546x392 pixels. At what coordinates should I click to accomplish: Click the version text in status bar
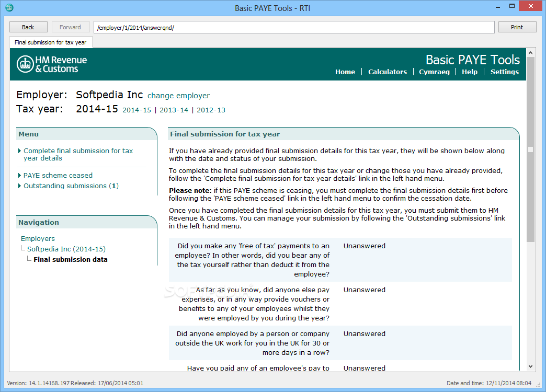[x=75, y=383]
